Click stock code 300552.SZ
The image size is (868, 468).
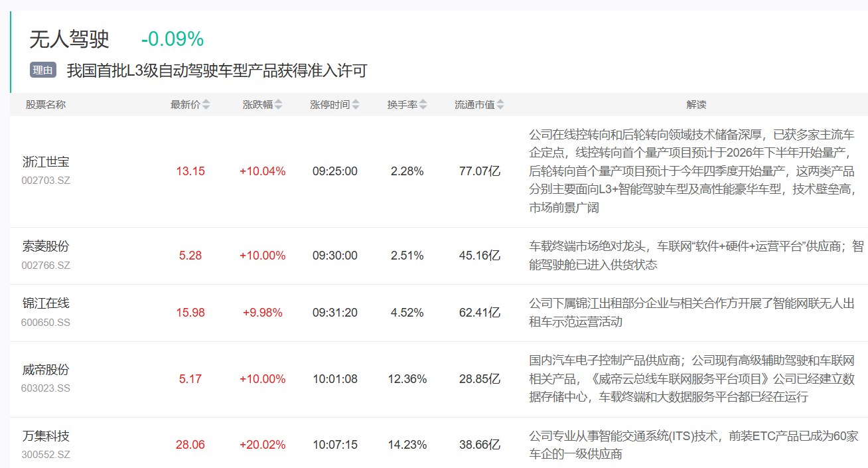pos(46,455)
